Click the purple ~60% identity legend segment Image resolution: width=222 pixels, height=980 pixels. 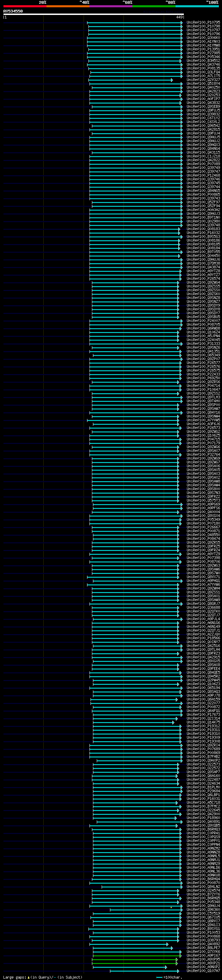(111, 6)
